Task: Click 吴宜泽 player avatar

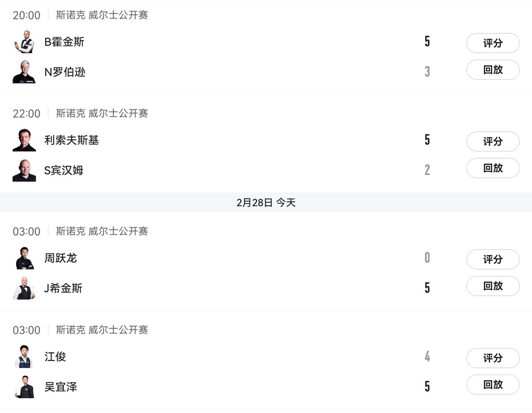Action: [x=24, y=387]
